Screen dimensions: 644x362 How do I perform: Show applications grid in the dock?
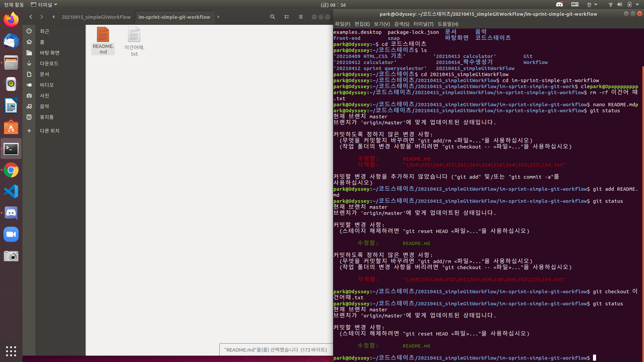click(x=11, y=351)
